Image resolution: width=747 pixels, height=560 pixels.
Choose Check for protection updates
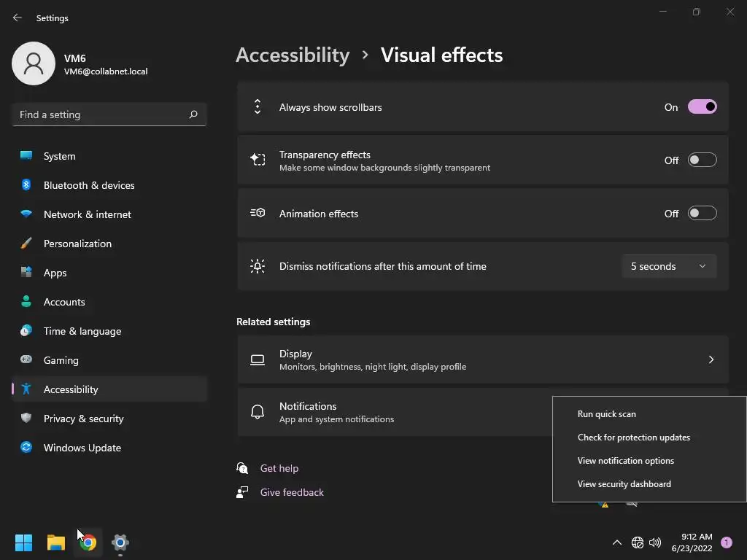pyautogui.click(x=633, y=437)
